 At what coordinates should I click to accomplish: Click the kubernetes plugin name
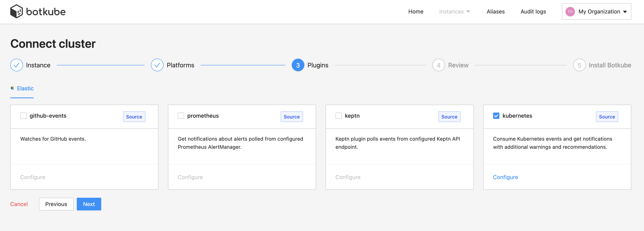(517, 116)
